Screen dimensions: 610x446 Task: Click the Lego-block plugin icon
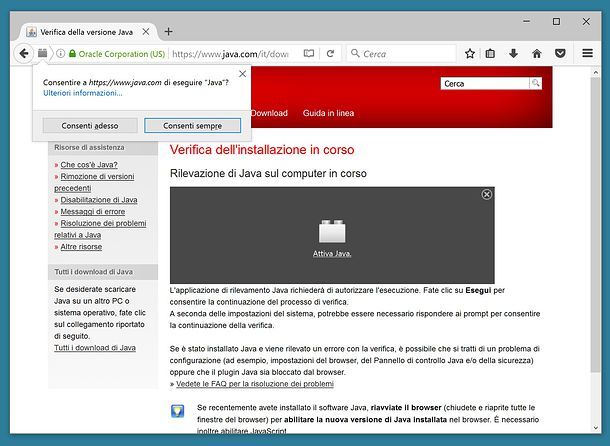[x=332, y=231]
